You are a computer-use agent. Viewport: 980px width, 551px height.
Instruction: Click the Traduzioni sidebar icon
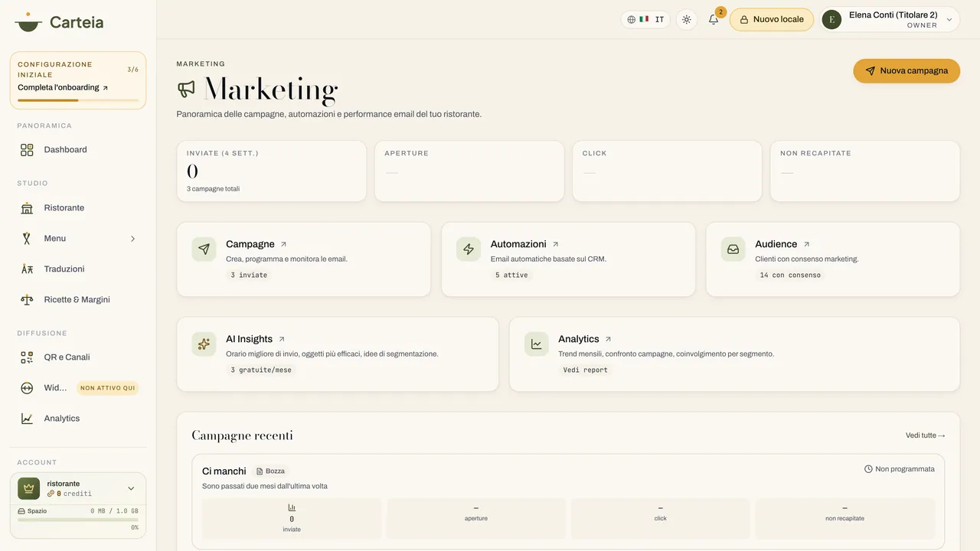point(27,269)
